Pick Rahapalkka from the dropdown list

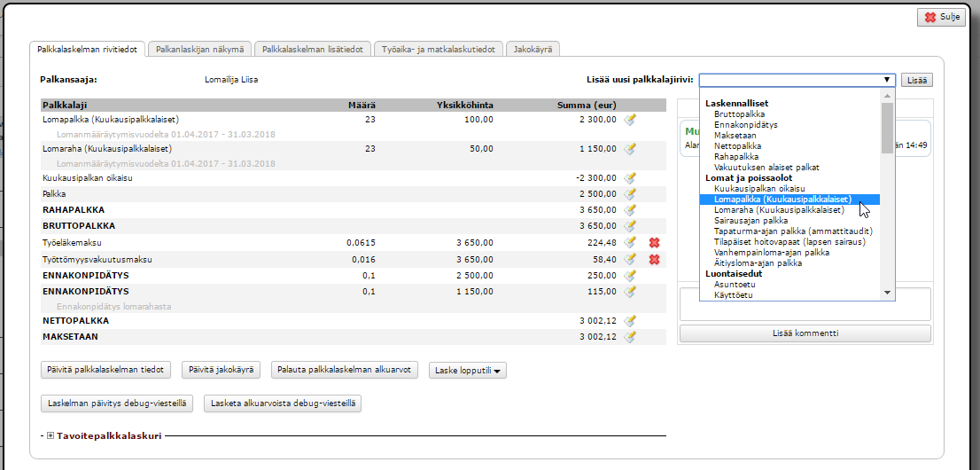point(736,156)
